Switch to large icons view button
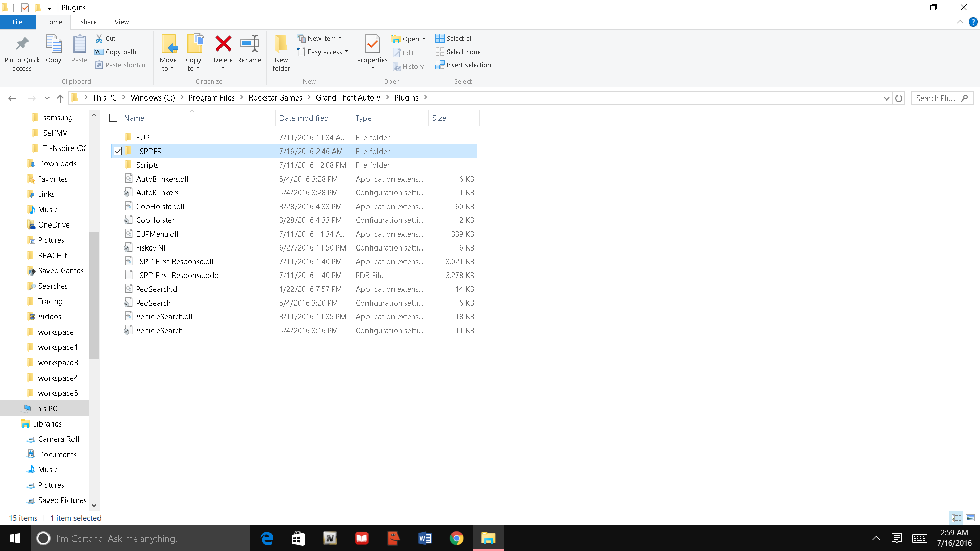 pyautogui.click(x=970, y=518)
